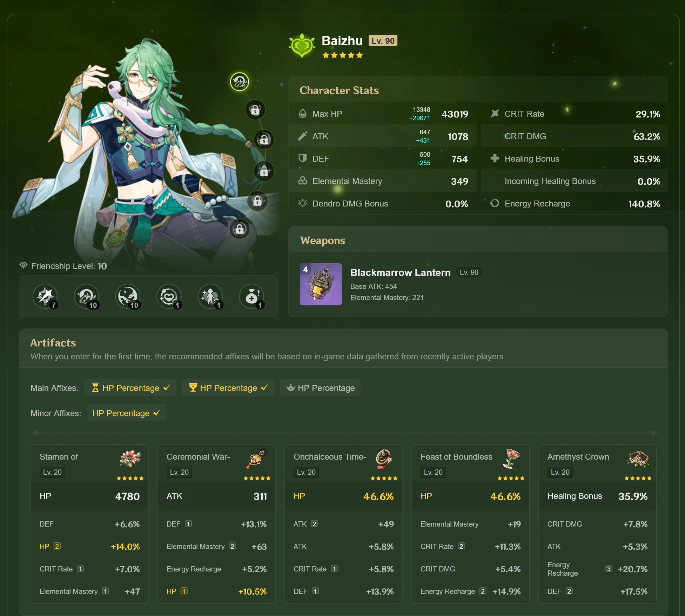Click the bottom locked constellation icon
Viewport: 685px width, 616px height.
point(240,229)
